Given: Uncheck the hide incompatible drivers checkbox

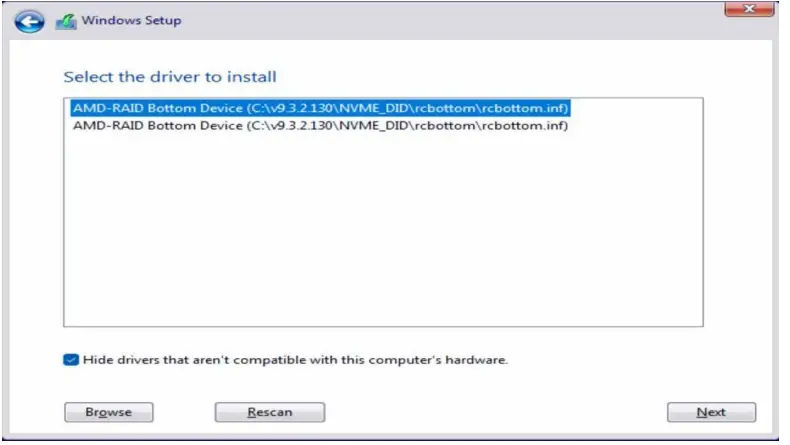Looking at the screenshot, I should coord(71,360).
